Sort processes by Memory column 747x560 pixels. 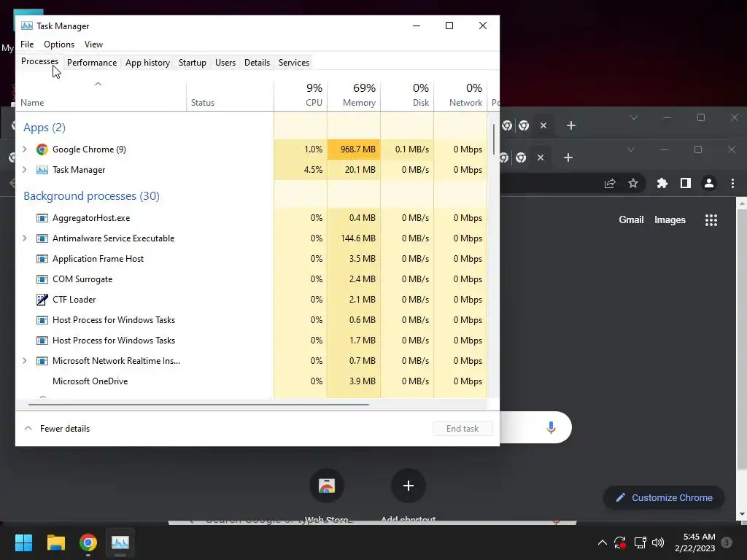354,96
